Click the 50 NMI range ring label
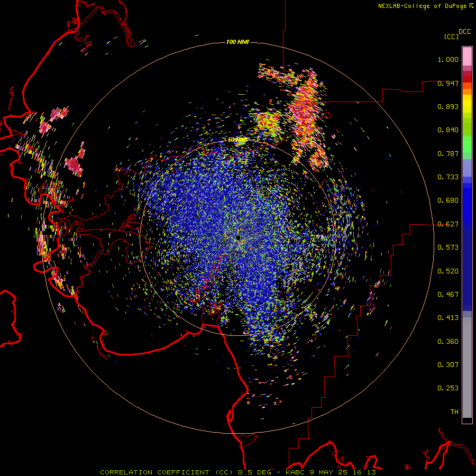 [237, 140]
